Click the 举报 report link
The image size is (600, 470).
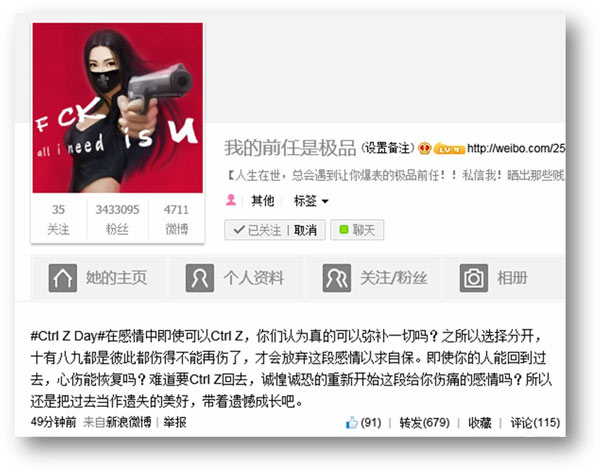175,422
